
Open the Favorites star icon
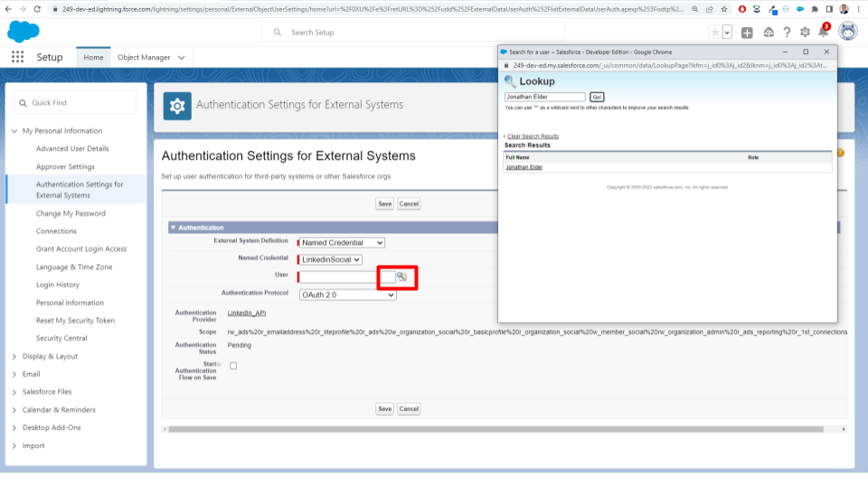click(715, 33)
